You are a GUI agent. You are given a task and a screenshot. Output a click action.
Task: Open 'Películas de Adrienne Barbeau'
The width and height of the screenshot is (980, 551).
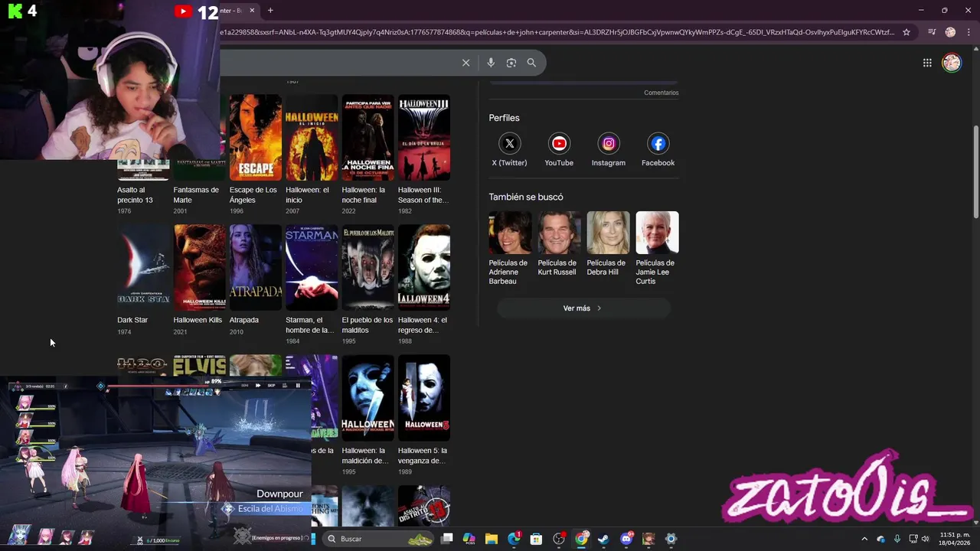click(510, 249)
